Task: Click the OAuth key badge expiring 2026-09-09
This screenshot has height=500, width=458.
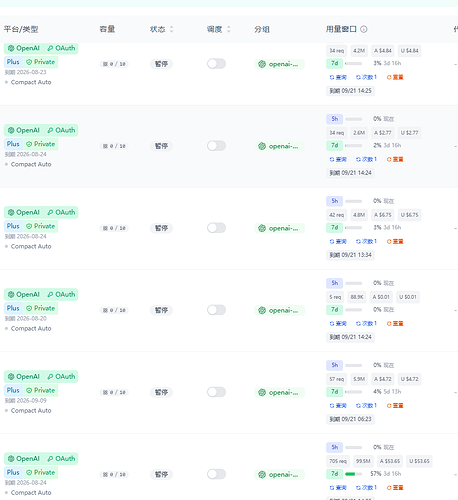Action: [x=61, y=377]
